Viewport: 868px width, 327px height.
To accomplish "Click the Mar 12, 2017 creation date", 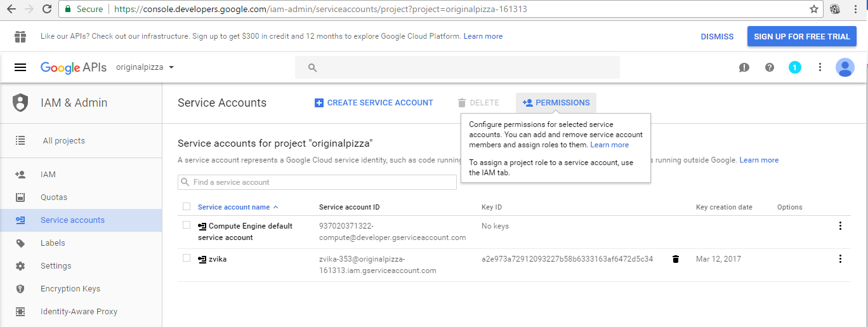I will [x=718, y=259].
